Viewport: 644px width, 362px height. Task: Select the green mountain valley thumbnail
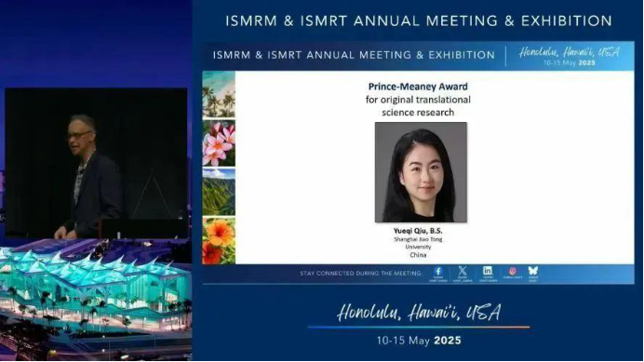click(x=219, y=192)
